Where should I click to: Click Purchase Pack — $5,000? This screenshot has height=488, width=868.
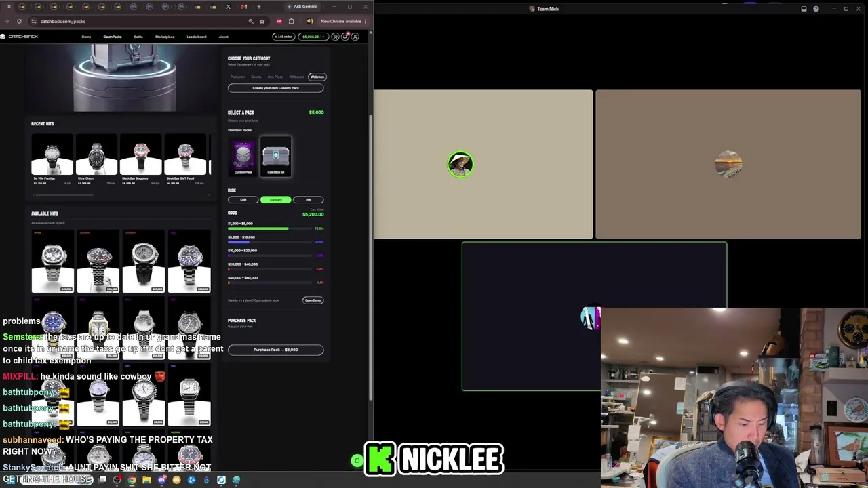click(275, 350)
